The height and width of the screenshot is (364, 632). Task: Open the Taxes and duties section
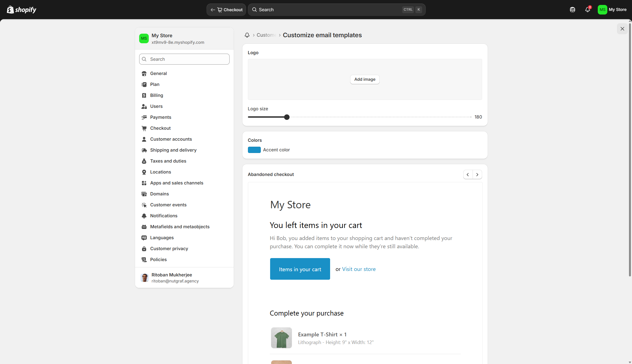tap(168, 161)
